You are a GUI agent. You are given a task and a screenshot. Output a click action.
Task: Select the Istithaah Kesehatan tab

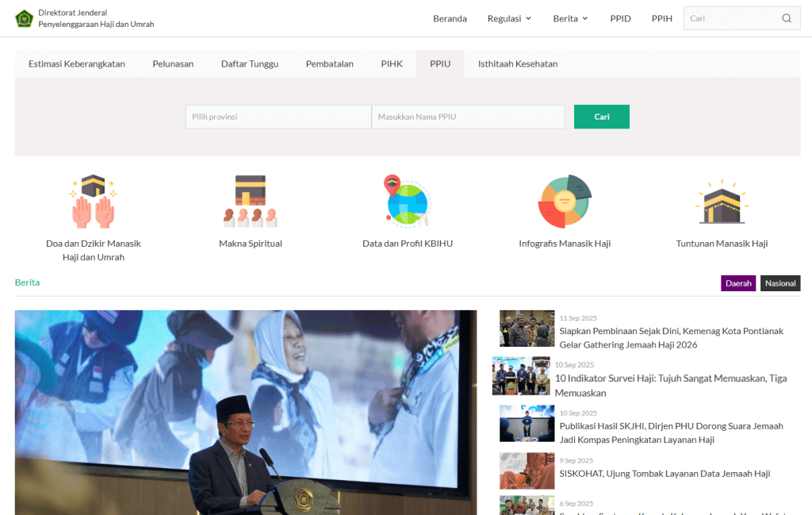pyautogui.click(x=517, y=63)
